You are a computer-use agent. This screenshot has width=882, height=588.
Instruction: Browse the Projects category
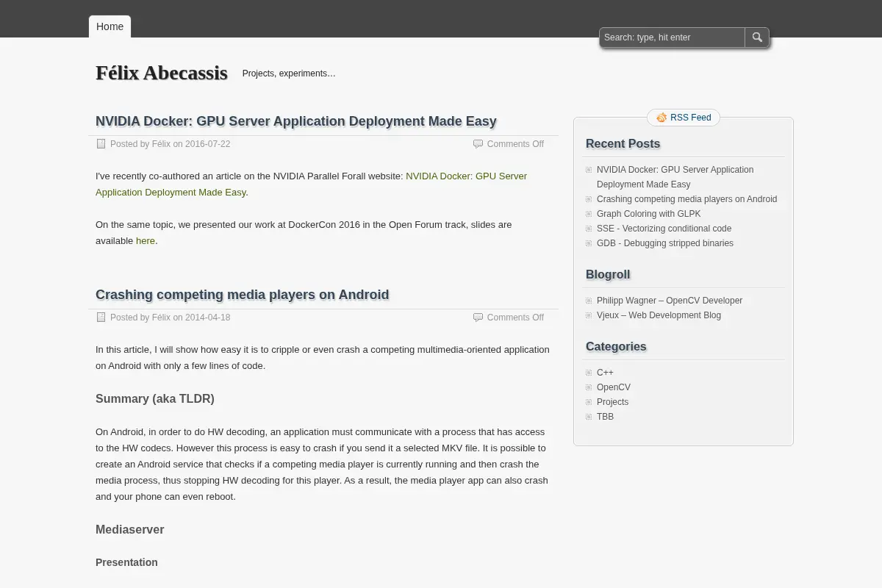[x=612, y=402]
